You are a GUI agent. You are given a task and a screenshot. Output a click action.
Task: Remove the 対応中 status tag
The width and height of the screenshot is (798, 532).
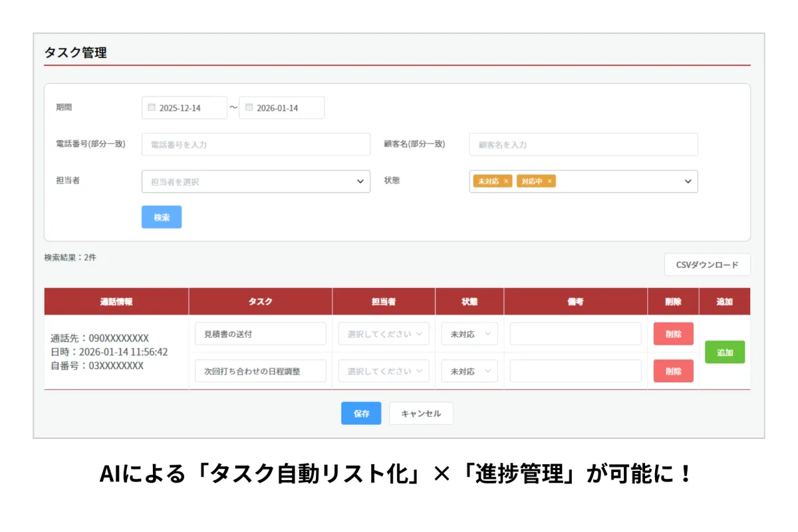click(549, 182)
